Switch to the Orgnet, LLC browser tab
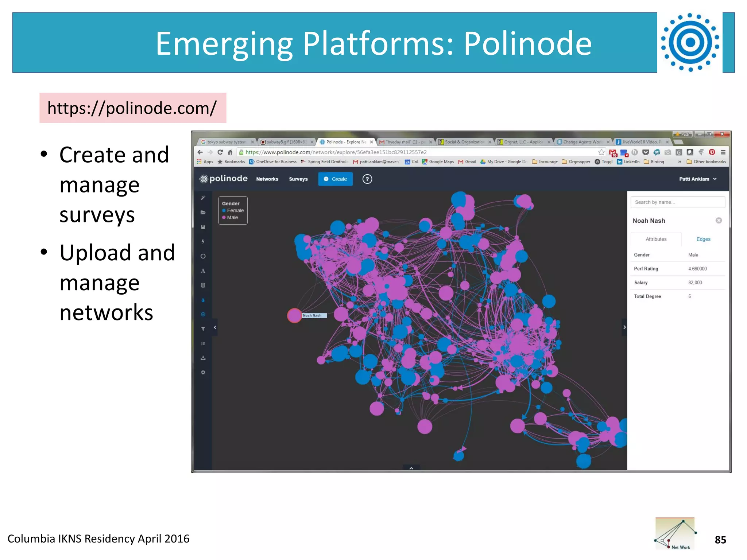The image size is (747, 560). click(x=524, y=142)
